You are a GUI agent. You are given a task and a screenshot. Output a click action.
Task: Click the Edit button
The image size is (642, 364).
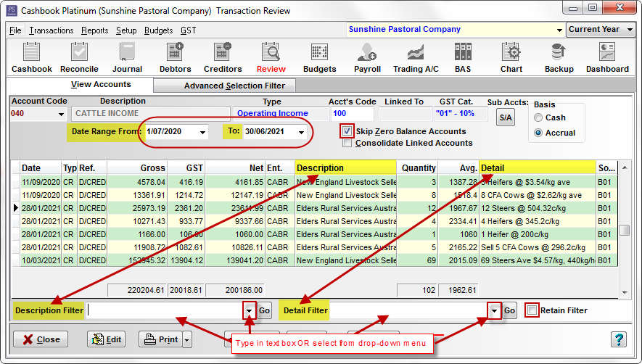tap(107, 339)
